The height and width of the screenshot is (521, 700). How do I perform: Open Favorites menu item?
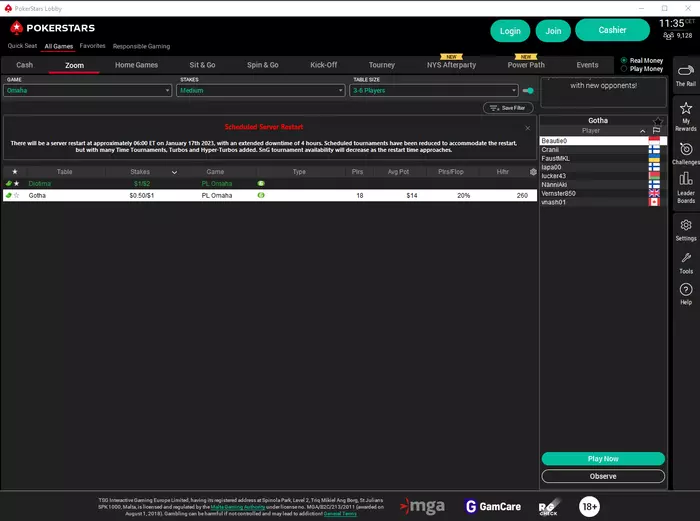[x=92, y=46]
